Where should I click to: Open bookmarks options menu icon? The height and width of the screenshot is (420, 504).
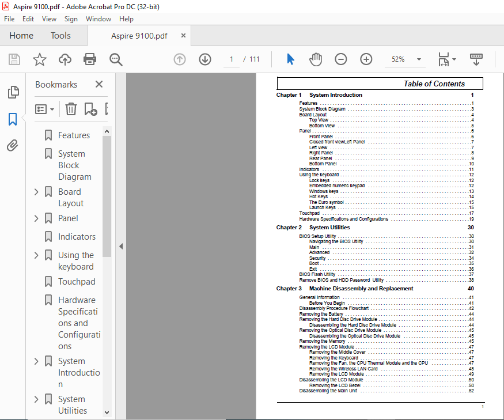pyautogui.click(x=44, y=109)
